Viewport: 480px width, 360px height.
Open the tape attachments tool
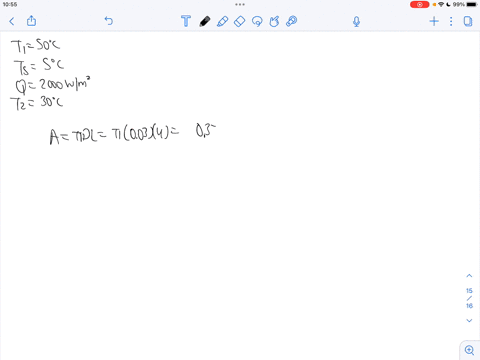[291, 21]
